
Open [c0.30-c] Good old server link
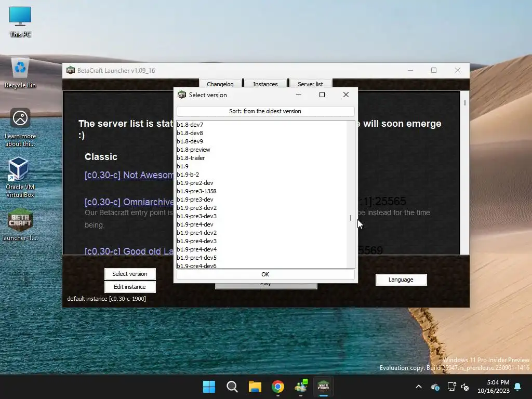[129, 251]
